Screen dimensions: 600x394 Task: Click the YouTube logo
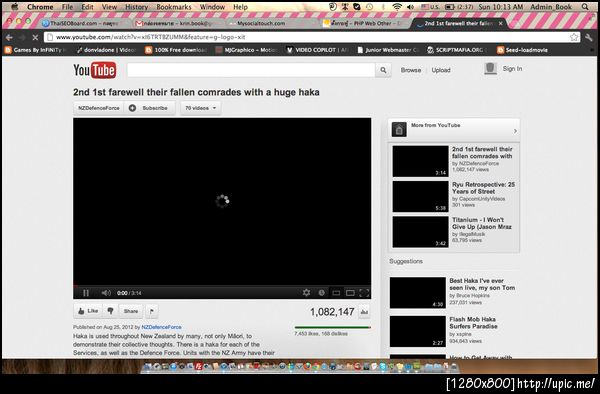tap(95, 70)
